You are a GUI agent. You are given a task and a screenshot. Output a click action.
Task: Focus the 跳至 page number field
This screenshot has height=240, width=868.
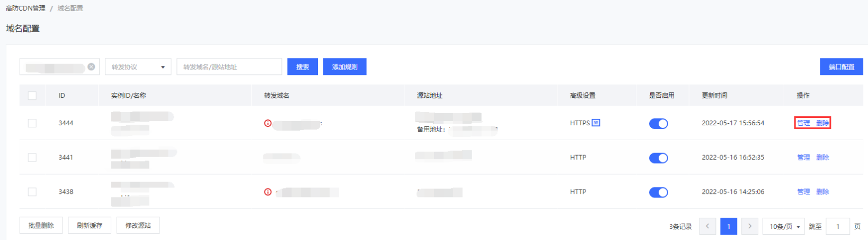pos(838,227)
